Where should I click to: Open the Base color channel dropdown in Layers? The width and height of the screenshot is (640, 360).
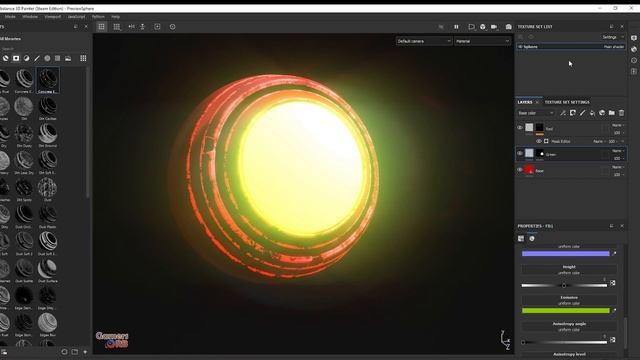tap(536, 113)
